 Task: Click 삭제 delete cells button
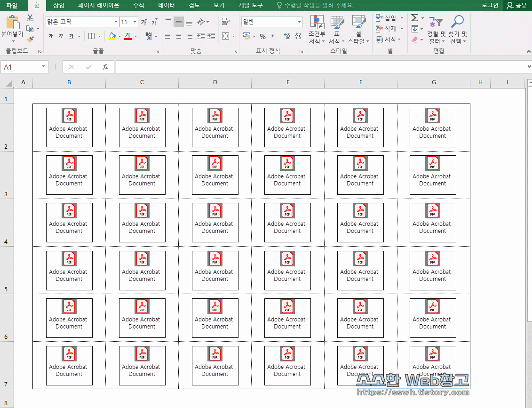[x=389, y=29]
